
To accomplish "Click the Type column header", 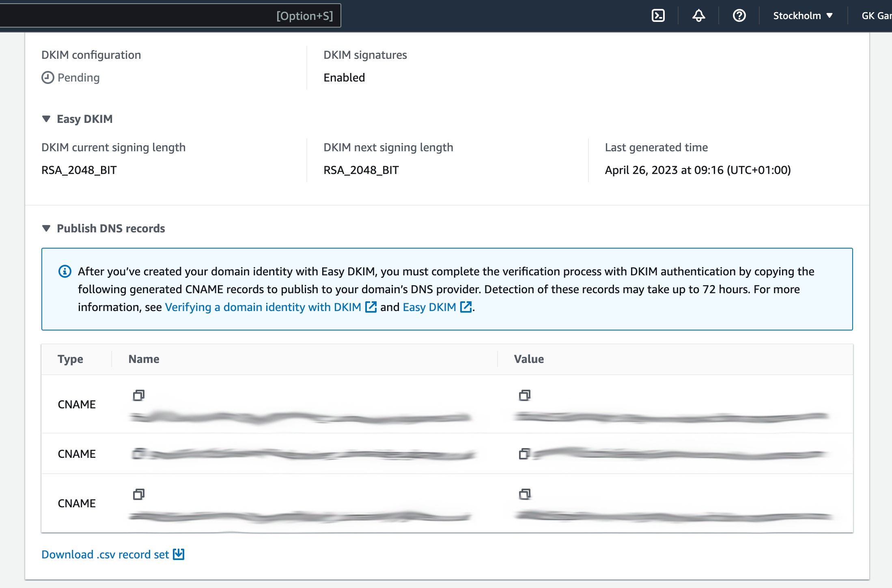I will pos(70,359).
